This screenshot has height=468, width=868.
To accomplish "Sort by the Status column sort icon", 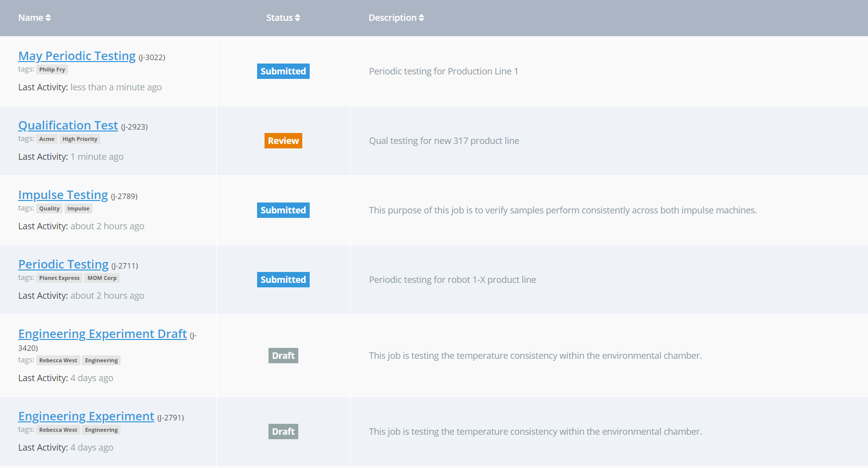I will (297, 18).
